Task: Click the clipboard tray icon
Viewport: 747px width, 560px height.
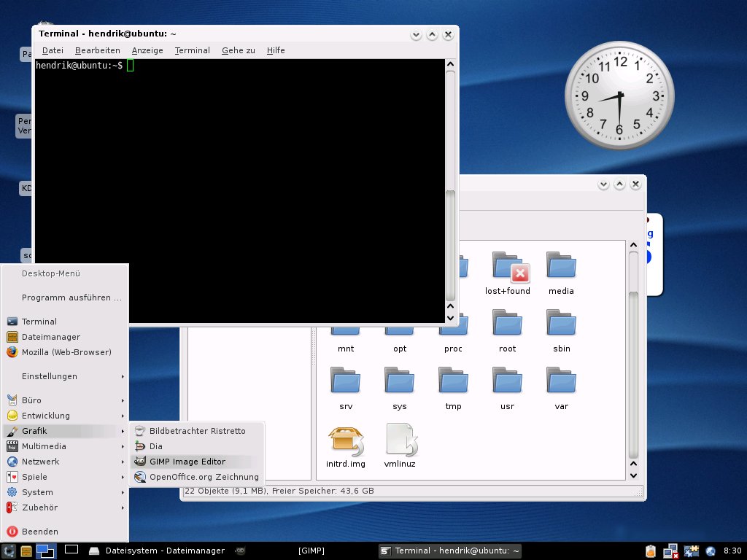Action: click(650, 551)
